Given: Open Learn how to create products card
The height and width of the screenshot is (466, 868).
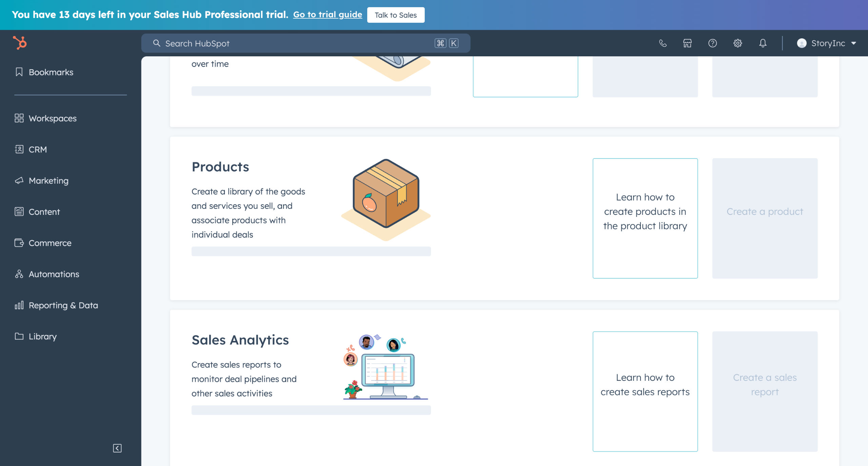Looking at the screenshot, I should click(x=645, y=218).
